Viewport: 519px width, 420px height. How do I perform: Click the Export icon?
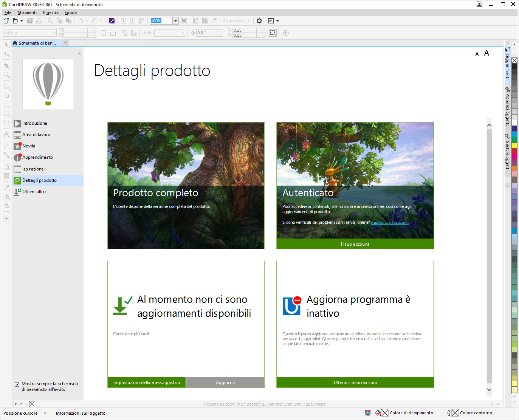pos(133,21)
